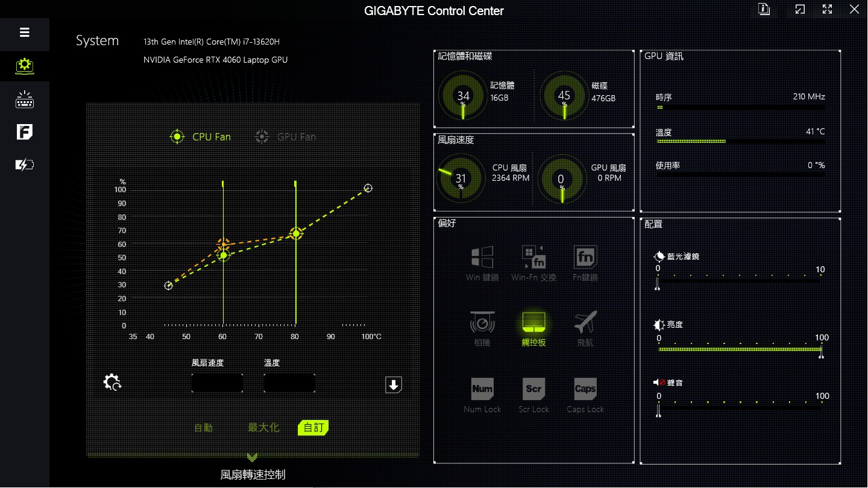The width and height of the screenshot is (868, 488).
Task: Click the brightness sun icon
Action: (x=659, y=325)
